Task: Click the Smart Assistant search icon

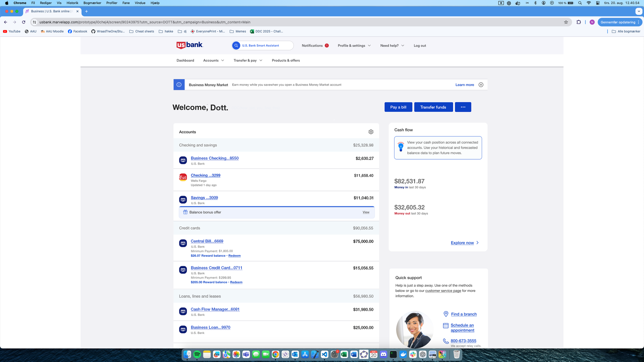Action: point(236,46)
